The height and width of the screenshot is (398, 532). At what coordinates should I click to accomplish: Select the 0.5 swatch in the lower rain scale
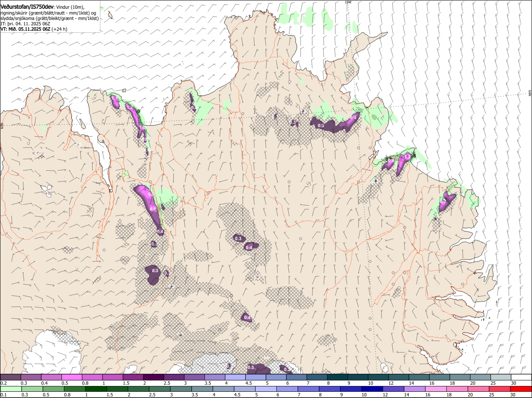coord(53,389)
